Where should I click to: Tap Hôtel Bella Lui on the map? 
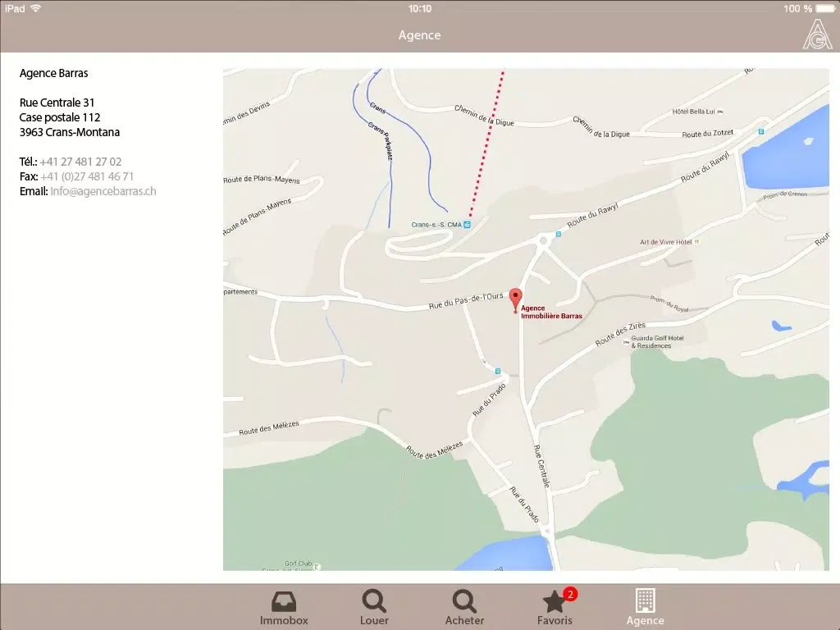[697, 112]
